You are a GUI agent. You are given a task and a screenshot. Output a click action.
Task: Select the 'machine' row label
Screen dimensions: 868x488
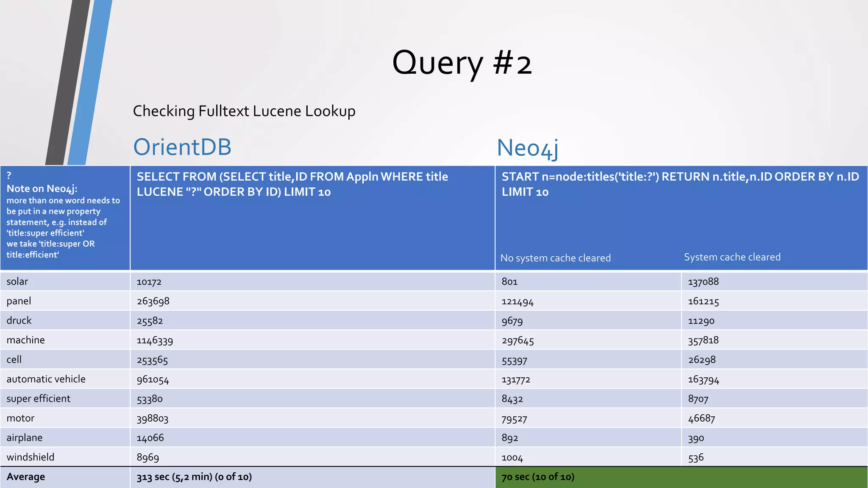coord(25,340)
